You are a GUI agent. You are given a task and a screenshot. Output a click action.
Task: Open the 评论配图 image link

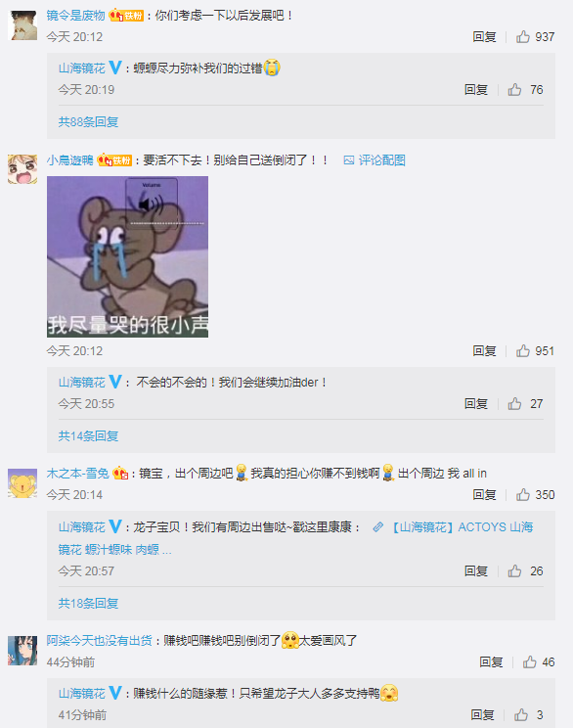point(375,160)
